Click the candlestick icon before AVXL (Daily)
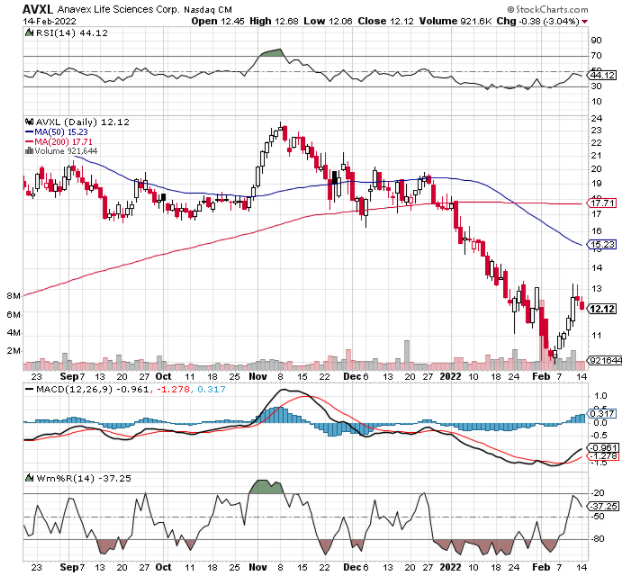Screen dimensions: 629x576 click(29, 122)
